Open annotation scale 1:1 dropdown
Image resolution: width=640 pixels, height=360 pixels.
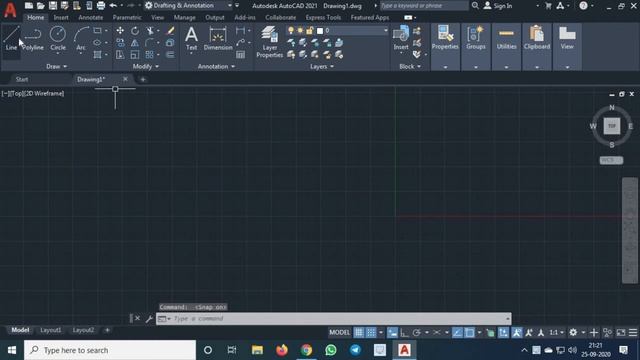point(556,333)
